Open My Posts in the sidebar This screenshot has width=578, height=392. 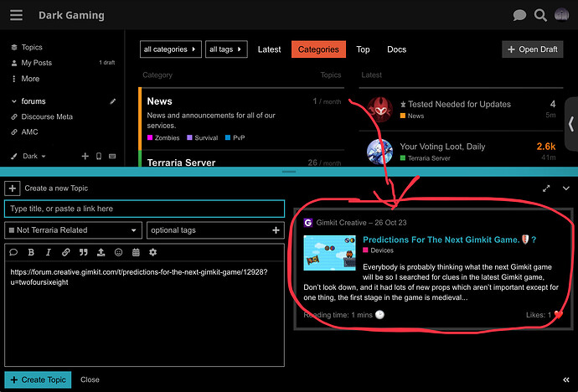pyautogui.click(x=37, y=63)
